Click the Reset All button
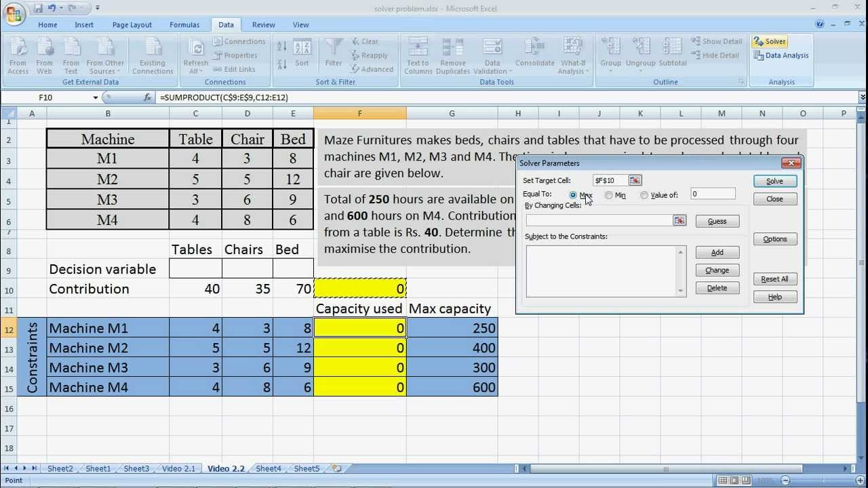 (x=774, y=279)
